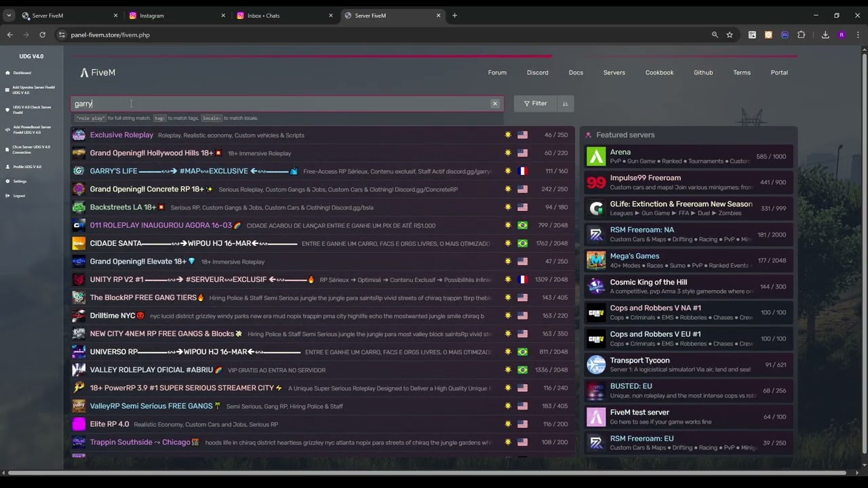Open Chrome three-dot menu
The width and height of the screenshot is (868, 488).
(x=858, y=35)
